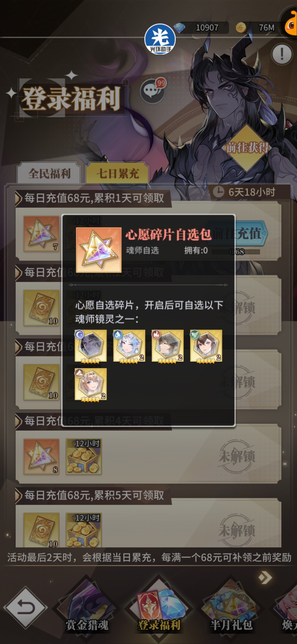Screen dimensions: 297x644
Task: Open the exclamation info icon
Action: 282,54
